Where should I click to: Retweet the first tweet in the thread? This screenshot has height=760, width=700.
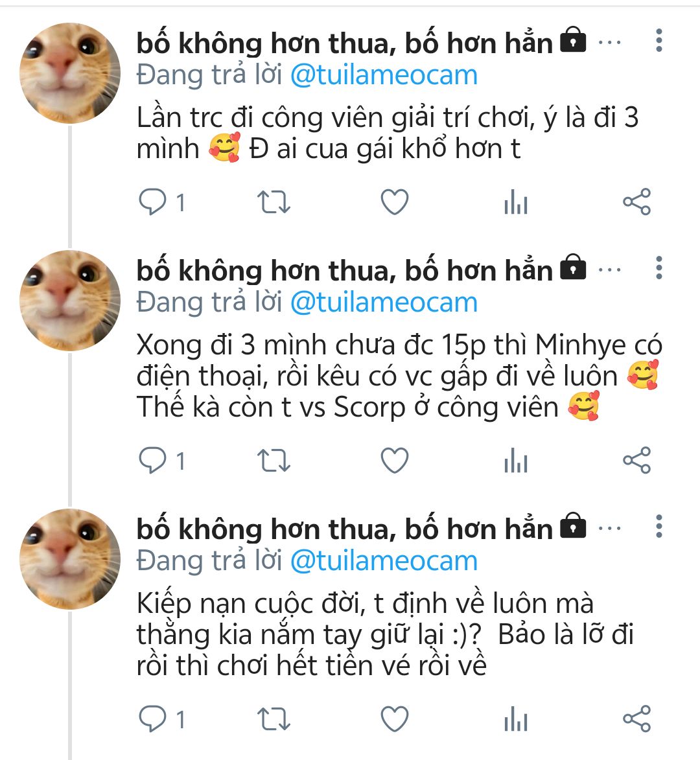274,203
